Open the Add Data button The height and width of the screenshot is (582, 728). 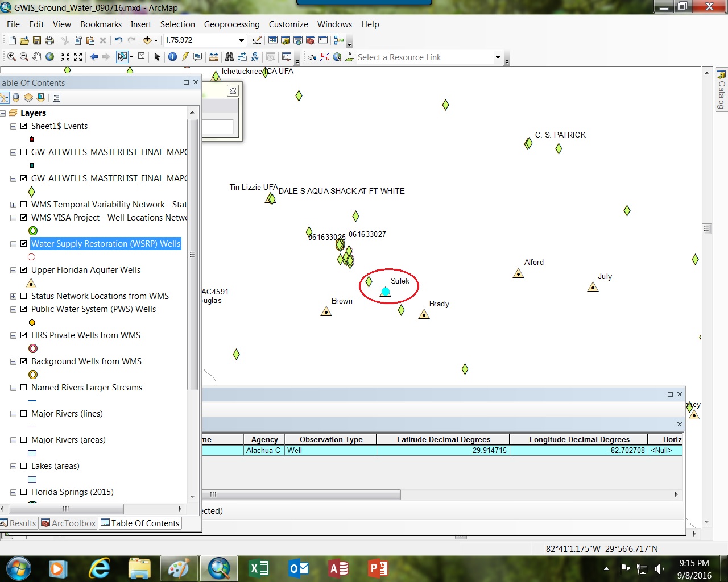click(147, 40)
